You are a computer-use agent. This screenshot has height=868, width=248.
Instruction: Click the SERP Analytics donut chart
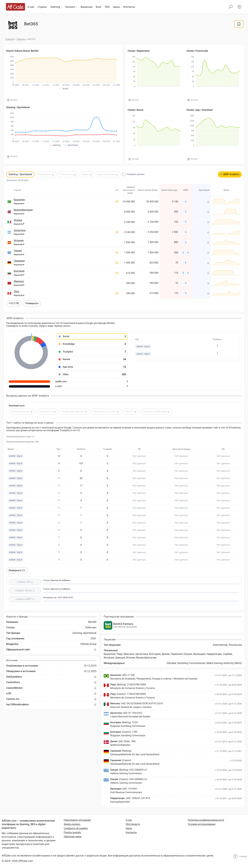pos(31,352)
